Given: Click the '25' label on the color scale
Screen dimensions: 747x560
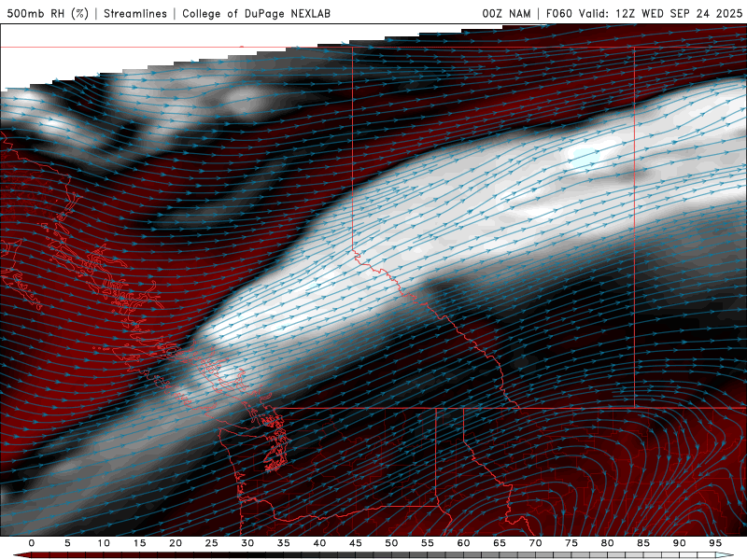Looking at the screenshot, I should pos(212,543).
